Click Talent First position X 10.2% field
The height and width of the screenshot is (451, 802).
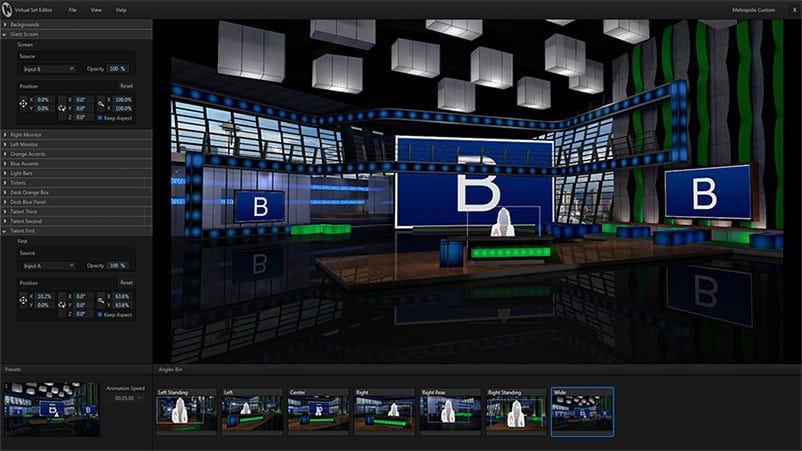pyautogui.click(x=43, y=297)
